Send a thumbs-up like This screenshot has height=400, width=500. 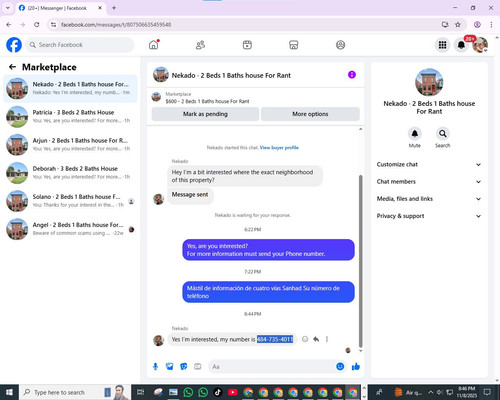pyautogui.click(x=356, y=367)
